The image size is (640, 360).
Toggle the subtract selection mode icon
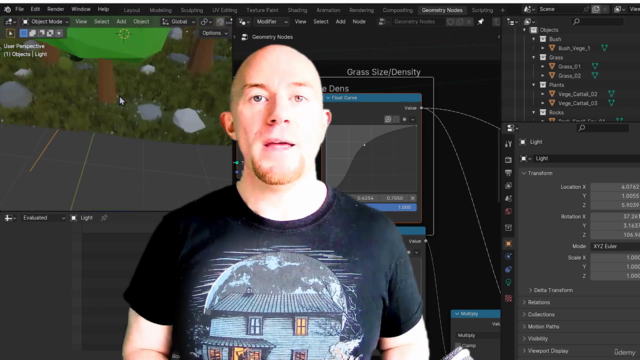41,33
